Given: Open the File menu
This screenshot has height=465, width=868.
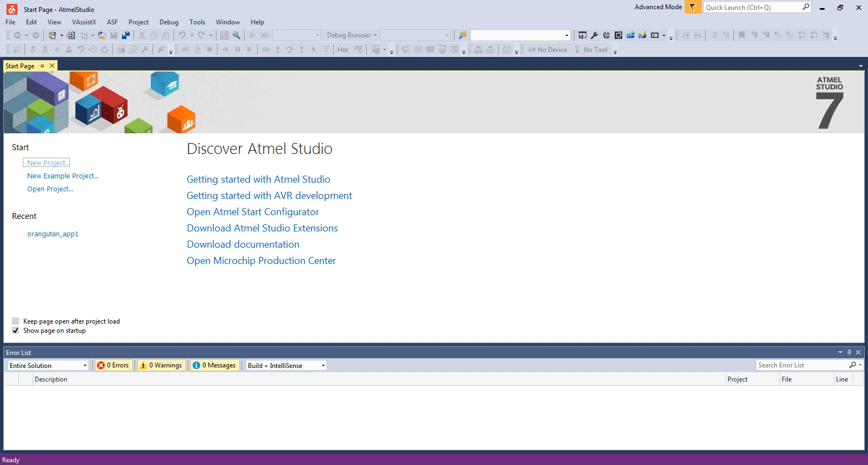Looking at the screenshot, I should click(10, 22).
